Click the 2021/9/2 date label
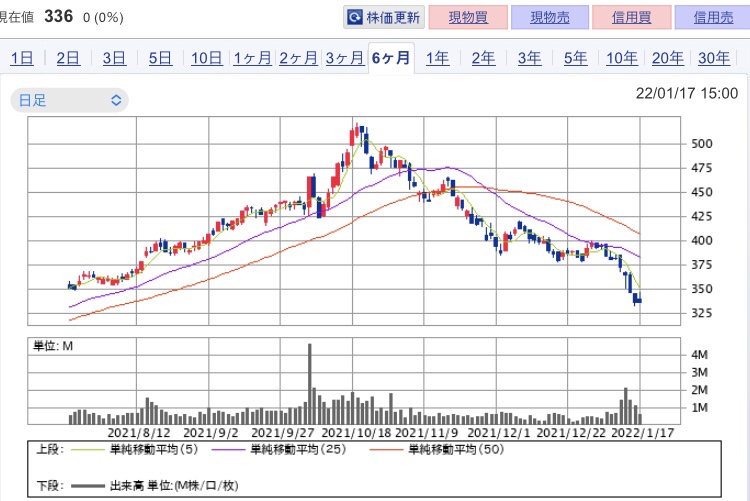 (210, 433)
